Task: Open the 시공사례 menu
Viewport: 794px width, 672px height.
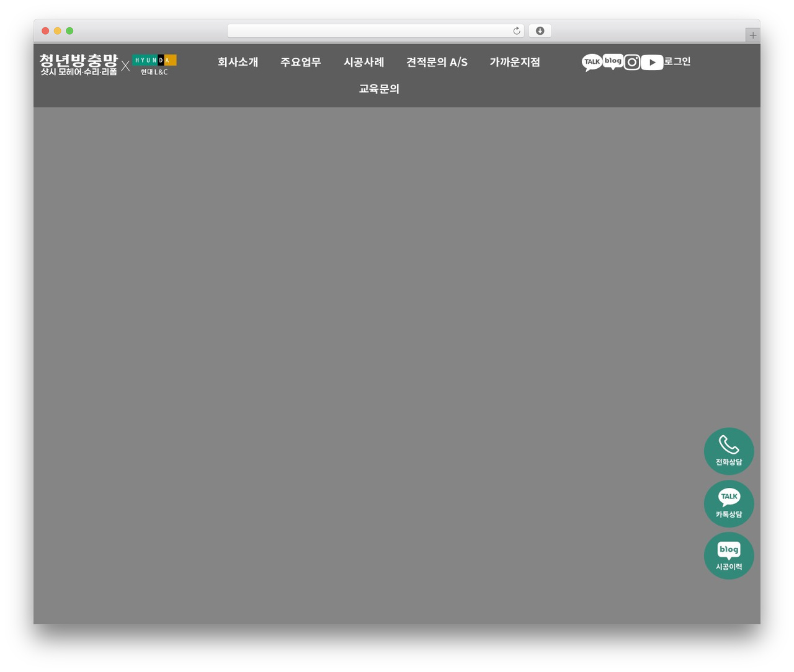Action: pyautogui.click(x=364, y=62)
